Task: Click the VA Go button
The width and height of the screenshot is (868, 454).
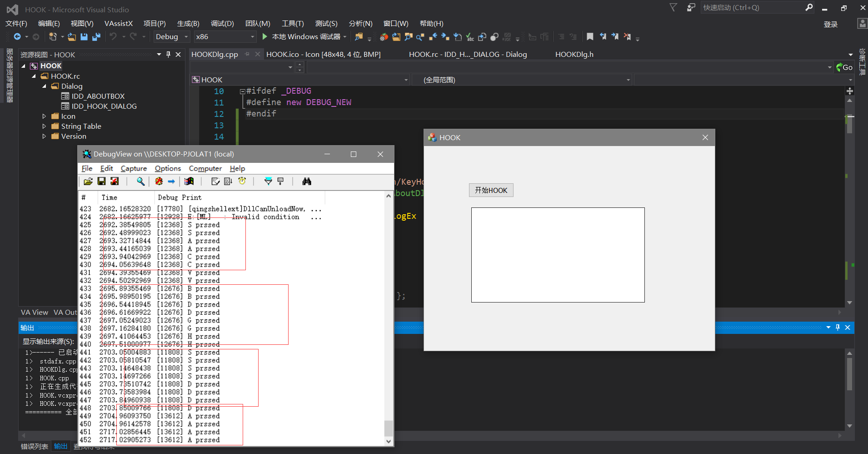Action: click(x=844, y=67)
